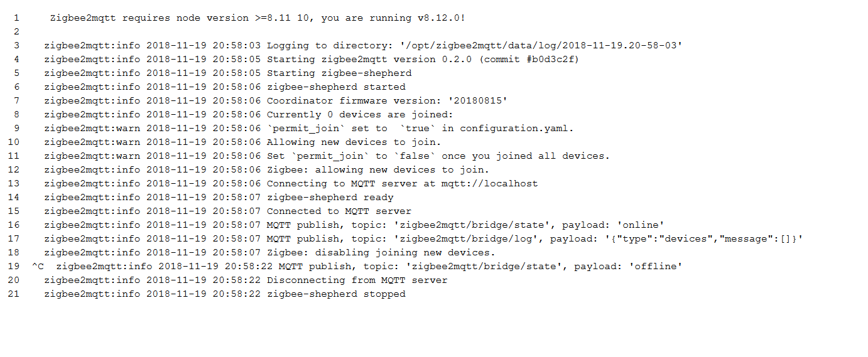
Task: Click the node version requirement message line
Action: 258,18
